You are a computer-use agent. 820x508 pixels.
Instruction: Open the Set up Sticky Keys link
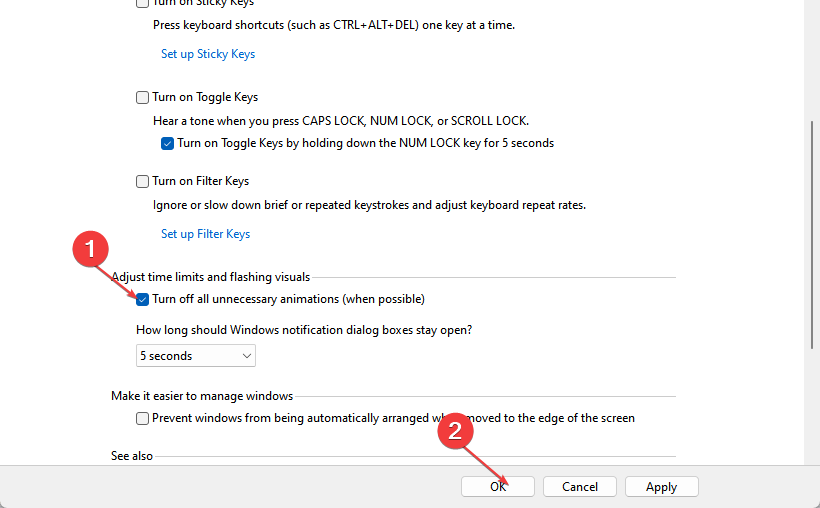coord(208,54)
